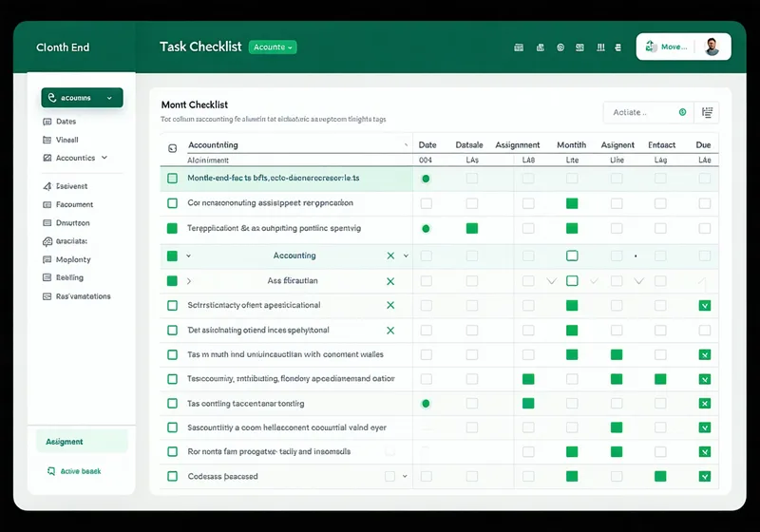
Task: Check the Cor ncnarononuting row checkbox
Action: [172, 203]
